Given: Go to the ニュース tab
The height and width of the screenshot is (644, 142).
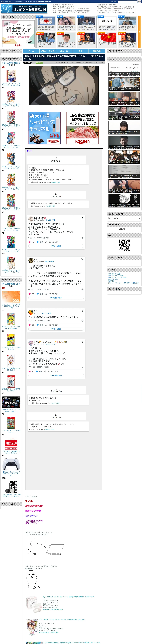Looking at the screenshot, I should [64, 51].
